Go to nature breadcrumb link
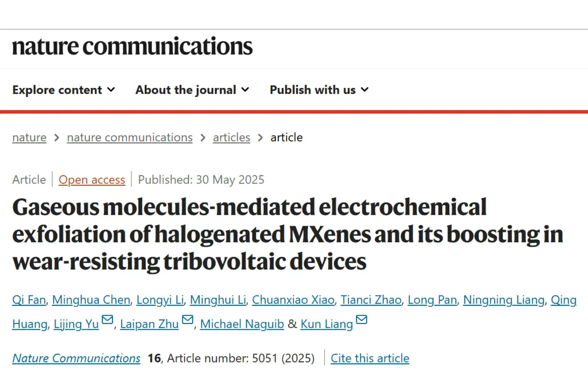The width and height of the screenshot is (588, 392). click(29, 138)
